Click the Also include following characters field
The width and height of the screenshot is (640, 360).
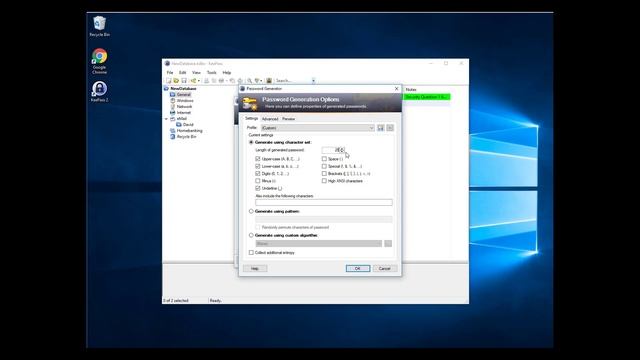click(324, 202)
